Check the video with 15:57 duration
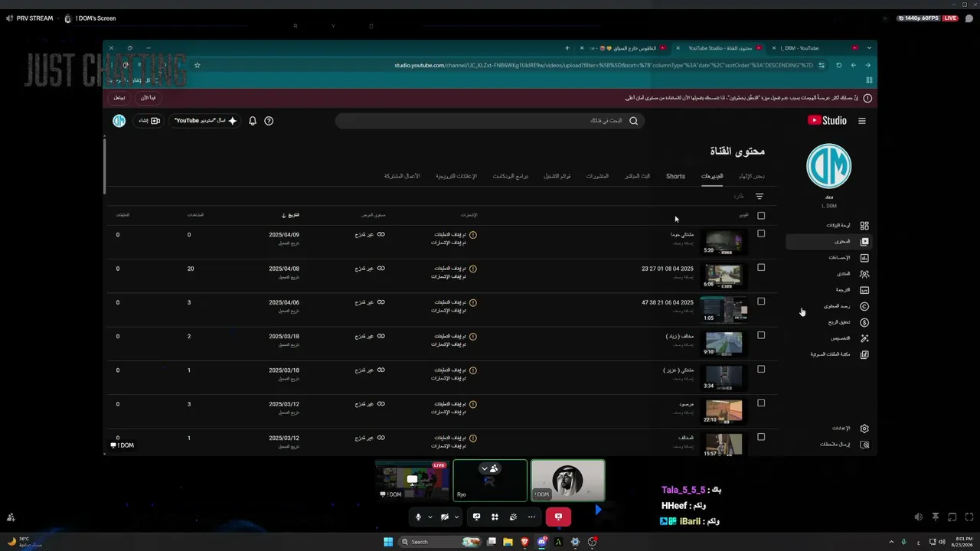Viewport: 980px width, 551px height. click(x=761, y=437)
